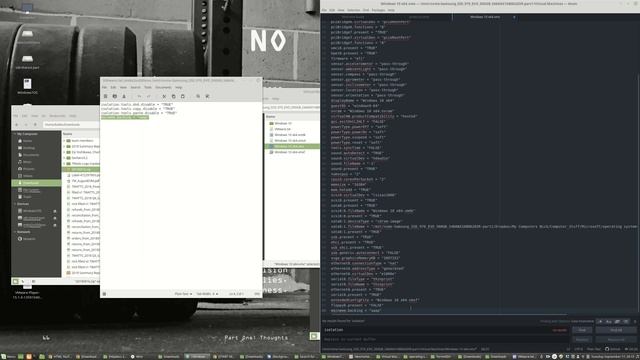Image resolution: width=640 pixels, height=360 pixels.
Task: Show places icon at file manager bottom bar
Action: point(16,281)
